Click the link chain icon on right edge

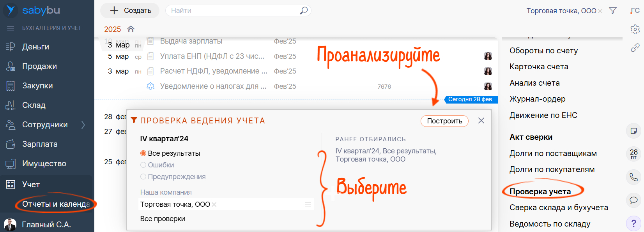[635, 47]
